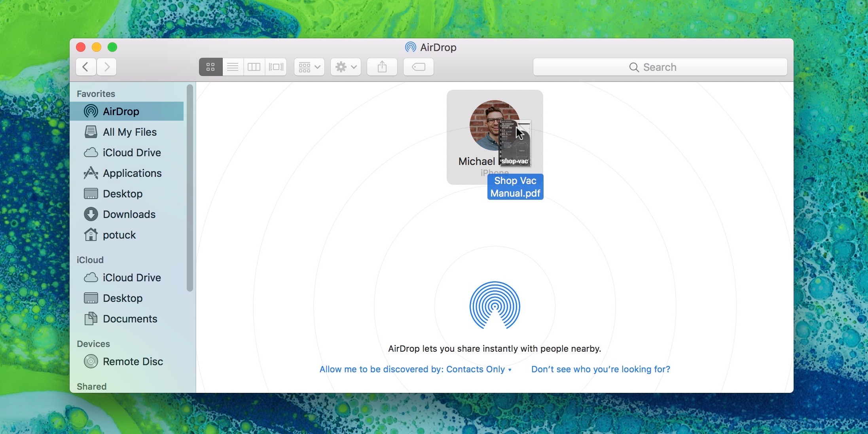Open the Action gear menu
The height and width of the screenshot is (434, 868).
coord(346,67)
